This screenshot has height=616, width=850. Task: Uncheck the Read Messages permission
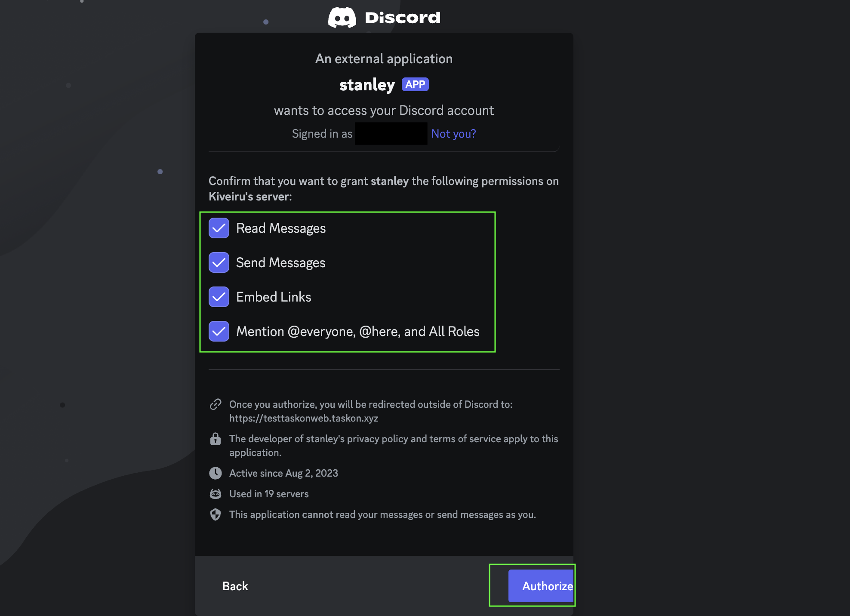(x=219, y=228)
